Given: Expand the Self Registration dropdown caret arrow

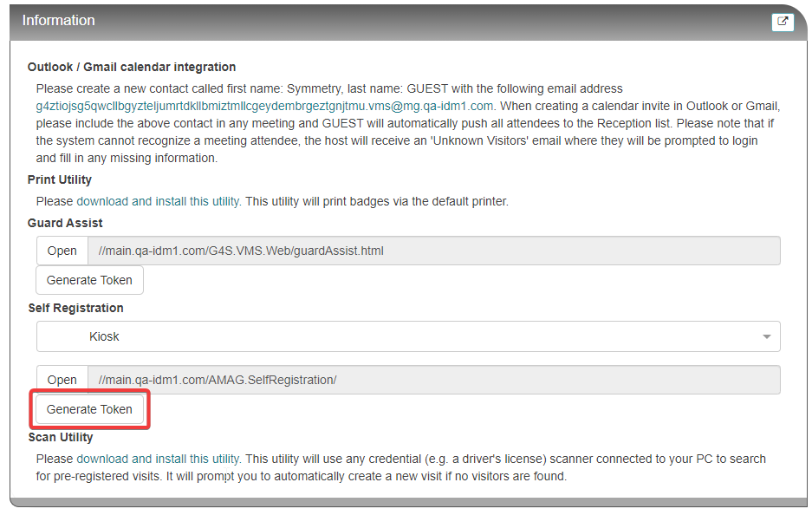Looking at the screenshot, I should tap(766, 336).
